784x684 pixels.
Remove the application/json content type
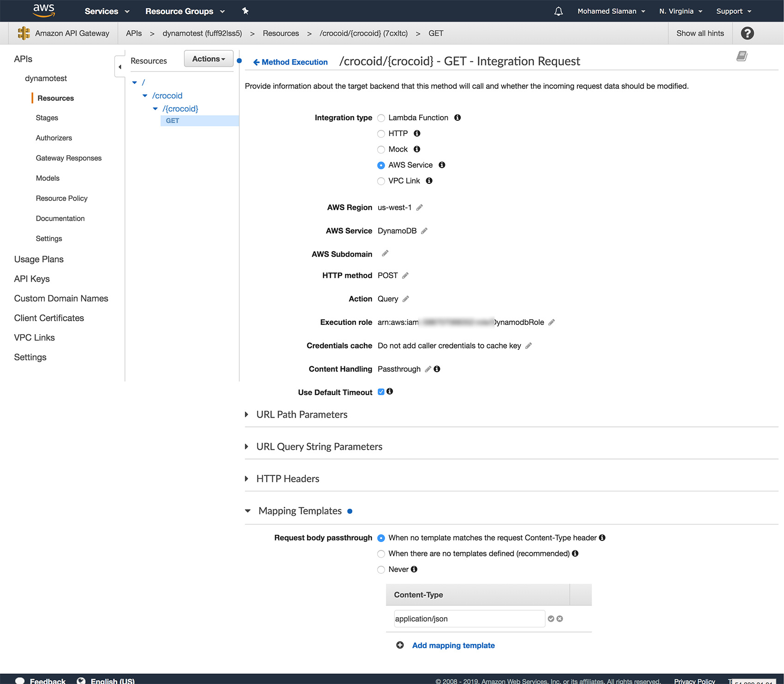[559, 619]
